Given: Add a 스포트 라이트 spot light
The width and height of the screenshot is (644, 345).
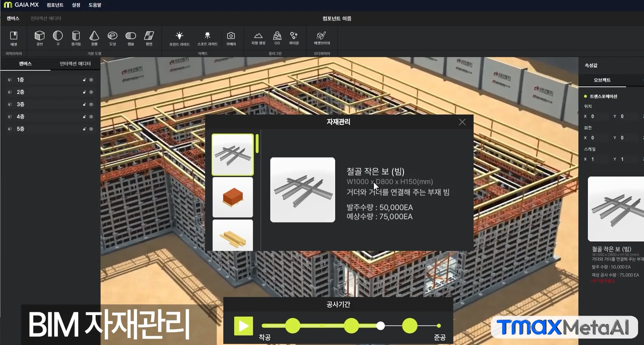Looking at the screenshot, I should 208,39.
